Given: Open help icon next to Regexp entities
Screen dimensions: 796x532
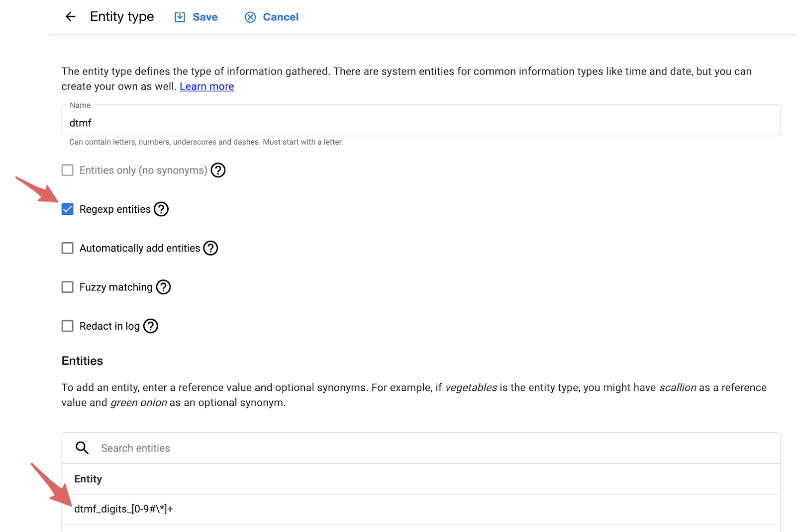Looking at the screenshot, I should pos(161,209).
